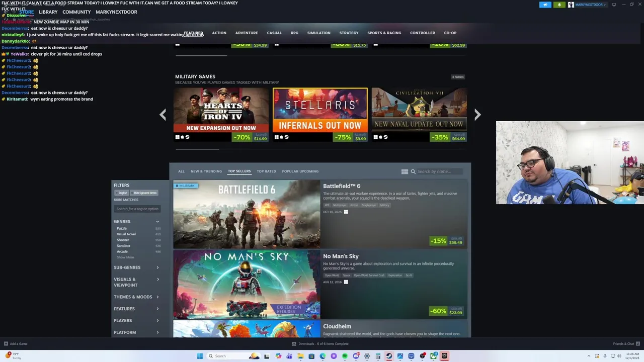Screen dimensions: 644x362
Task: Open the COMMUNITY menu
Action: [x=76, y=12]
